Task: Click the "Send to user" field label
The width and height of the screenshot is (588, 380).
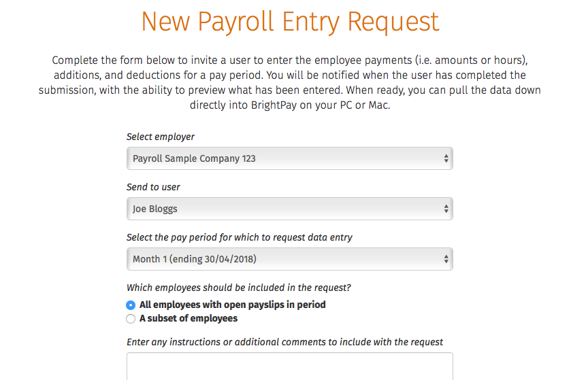Action: 154,187
